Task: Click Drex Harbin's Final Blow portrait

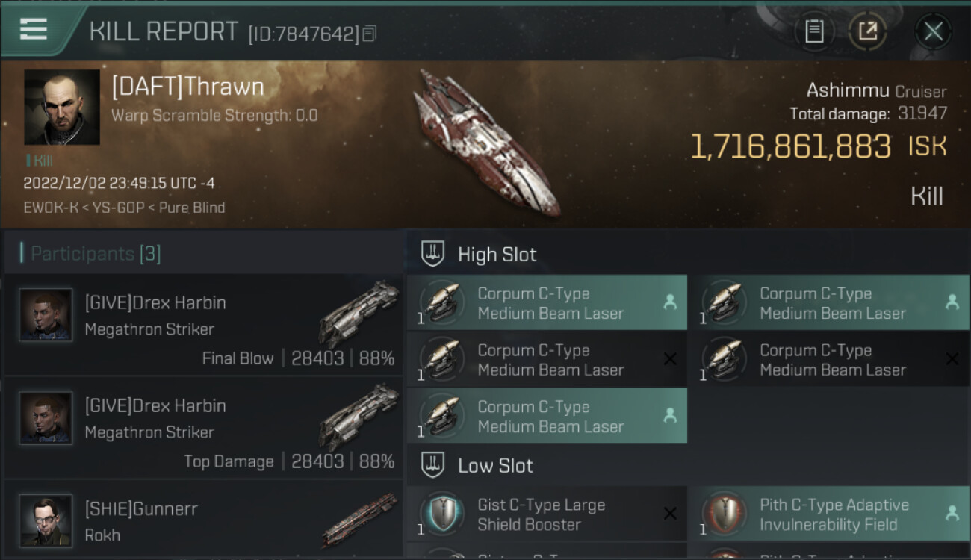Action: 46,315
